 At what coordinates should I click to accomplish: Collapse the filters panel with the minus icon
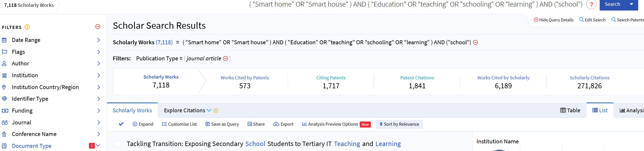98,27
